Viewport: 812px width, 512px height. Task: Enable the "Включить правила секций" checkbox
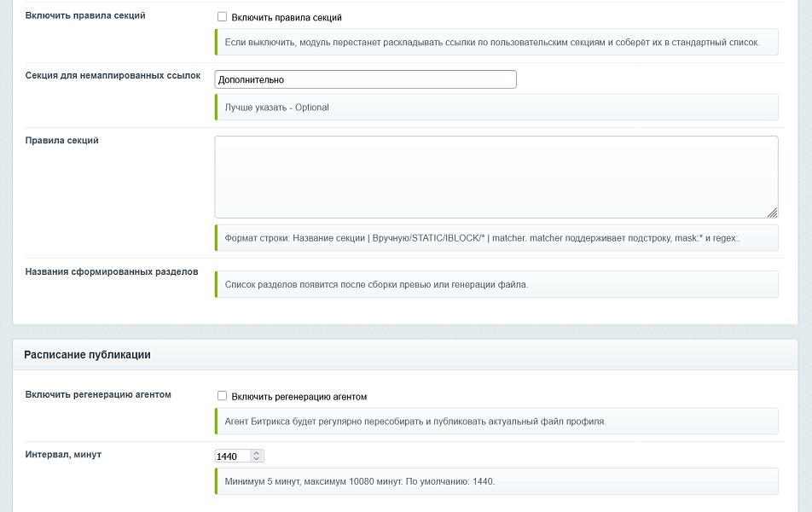click(222, 17)
